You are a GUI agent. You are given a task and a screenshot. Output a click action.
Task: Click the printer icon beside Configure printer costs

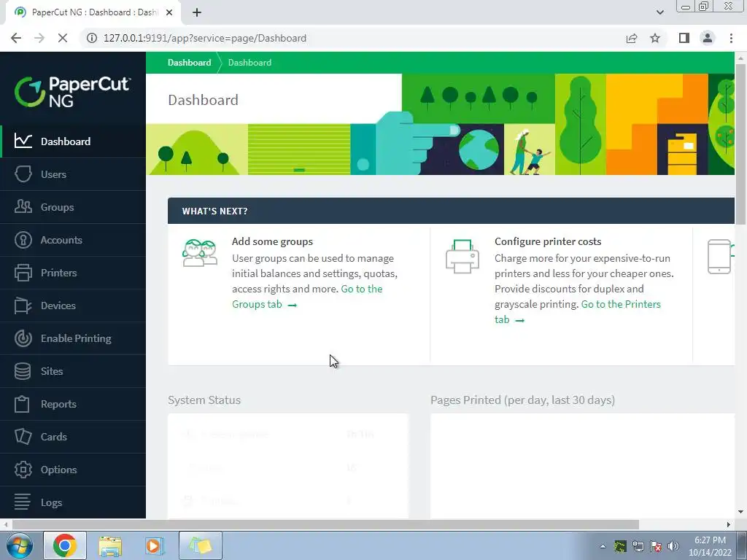(x=462, y=257)
